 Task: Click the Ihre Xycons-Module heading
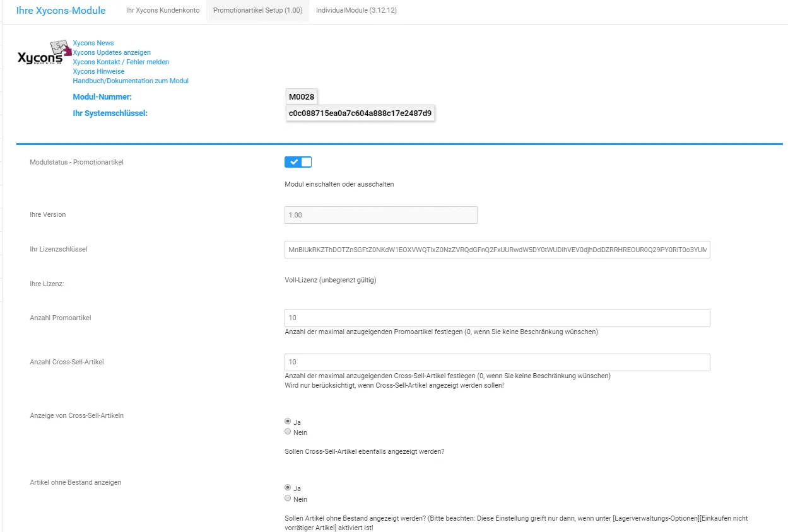61,11
